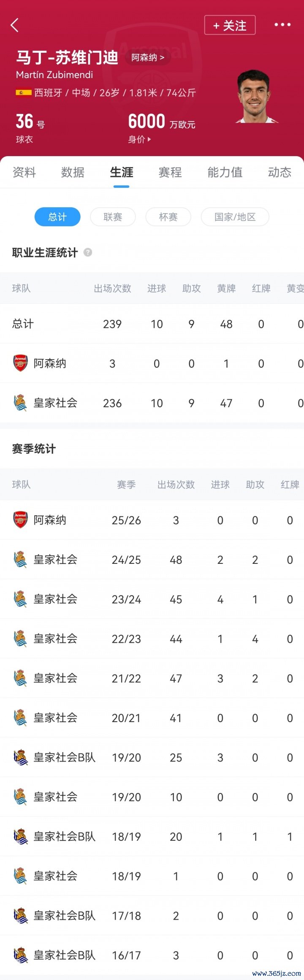Switch to the 能力值 tab
Image resolution: width=304 pixels, height=980 pixels.
coord(225,172)
